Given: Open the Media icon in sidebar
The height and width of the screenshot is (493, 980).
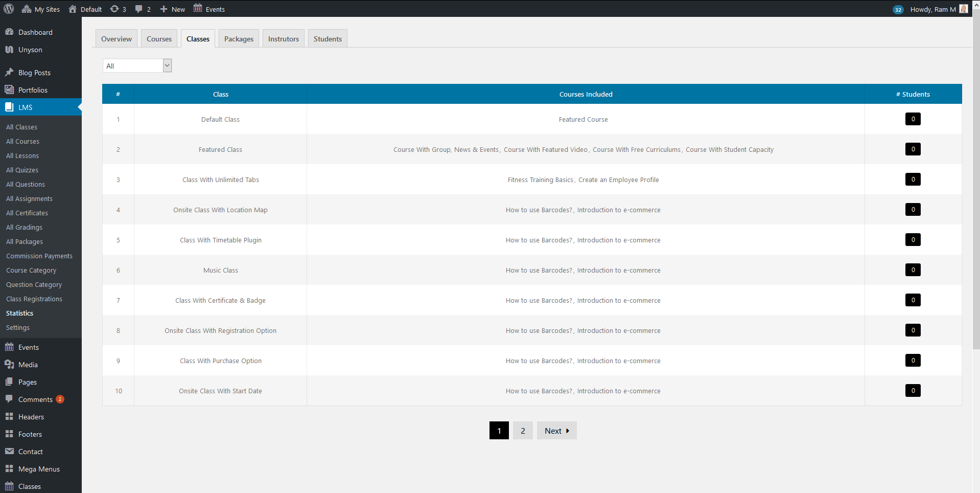Looking at the screenshot, I should [x=9, y=364].
